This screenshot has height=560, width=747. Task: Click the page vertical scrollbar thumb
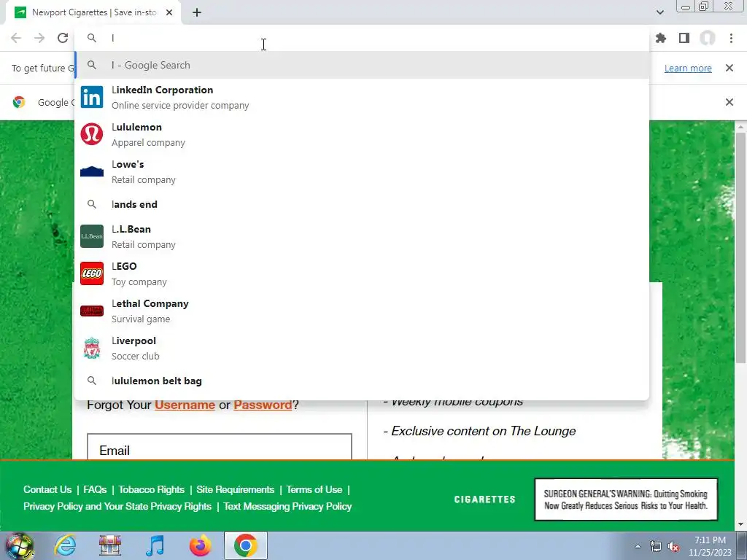(x=740, y=248)
